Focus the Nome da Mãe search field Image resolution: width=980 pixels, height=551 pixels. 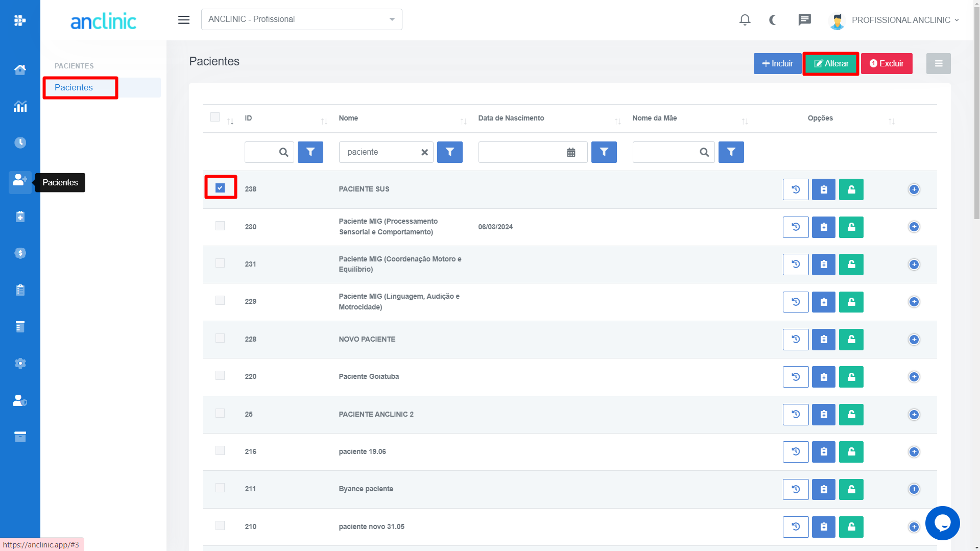(673, 152)
